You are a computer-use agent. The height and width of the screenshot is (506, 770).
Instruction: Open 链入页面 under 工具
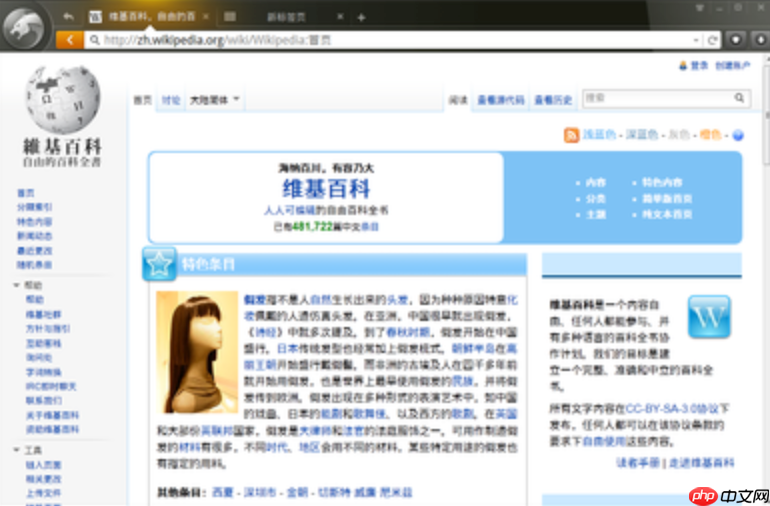pyautogui.click(x=43, y=465)
